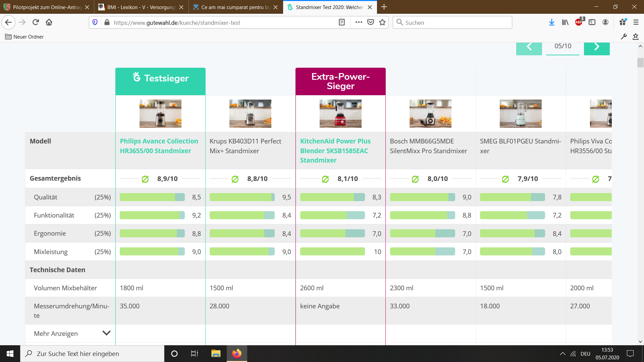The height and width of the screenshot is (362, 644).
Task: Toggle reader view for this page
Action: [342, 22]
